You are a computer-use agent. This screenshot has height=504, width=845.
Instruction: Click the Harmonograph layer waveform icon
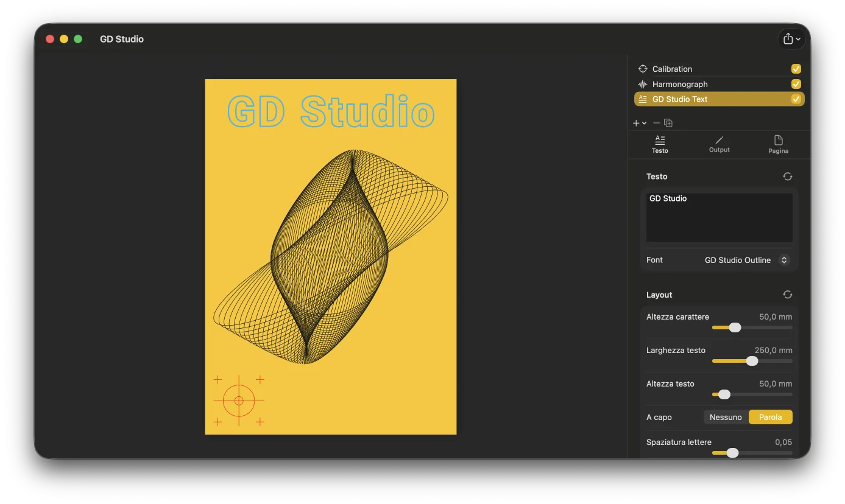(x=642, y=84)
